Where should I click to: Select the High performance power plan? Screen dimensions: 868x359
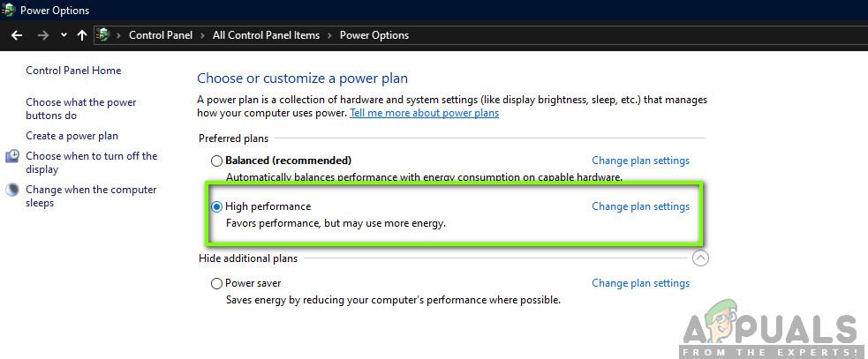point(216,206)
